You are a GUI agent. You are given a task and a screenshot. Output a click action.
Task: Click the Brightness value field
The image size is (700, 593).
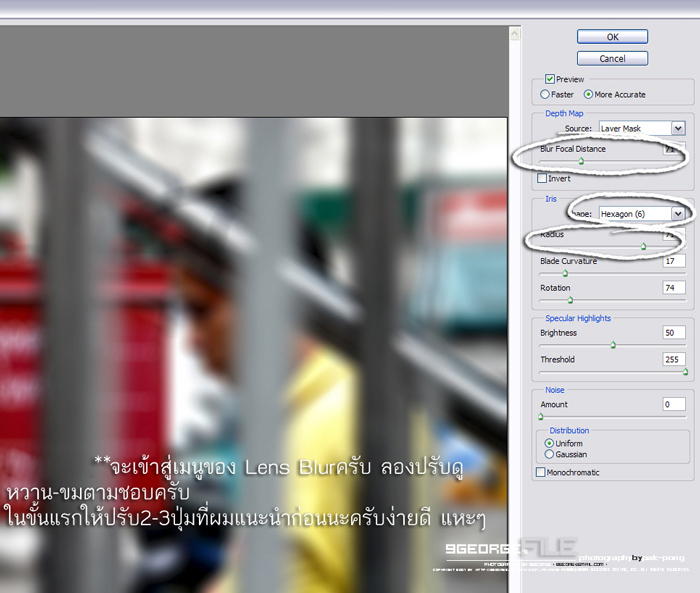click(x=674, y=332)
